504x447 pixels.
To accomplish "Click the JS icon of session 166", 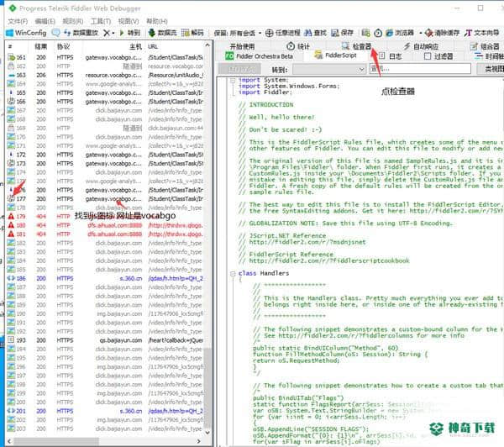I will coord(11,102).
